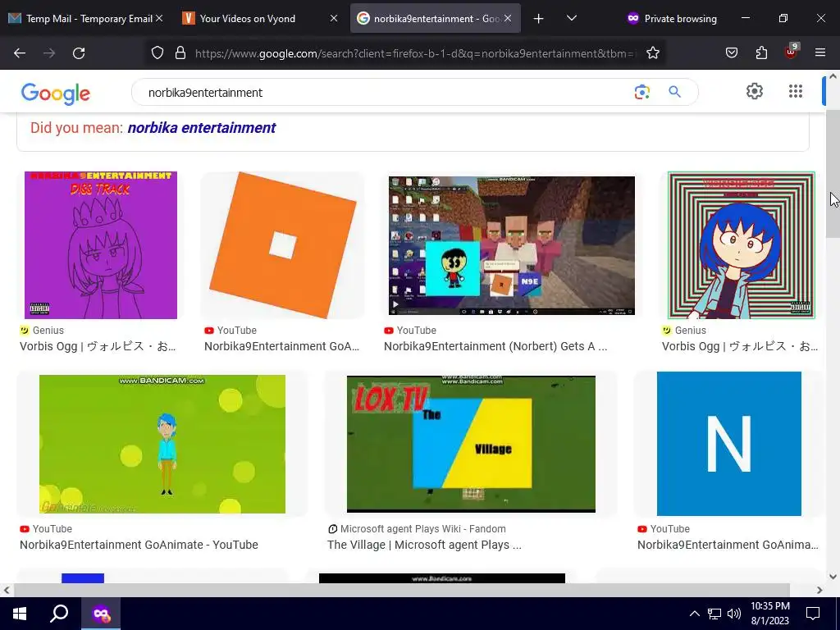The height and width of the screenshot is (630, 840).
Task: Open the orange Roblox-style logo thumbnail
Action: tap(282, 245)
